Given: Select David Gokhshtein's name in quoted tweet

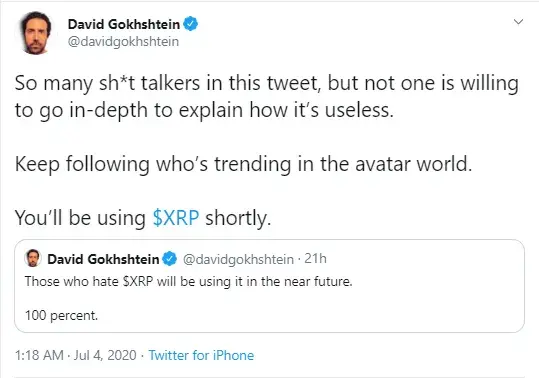Looking at the screenshot, I should point(103,259).
